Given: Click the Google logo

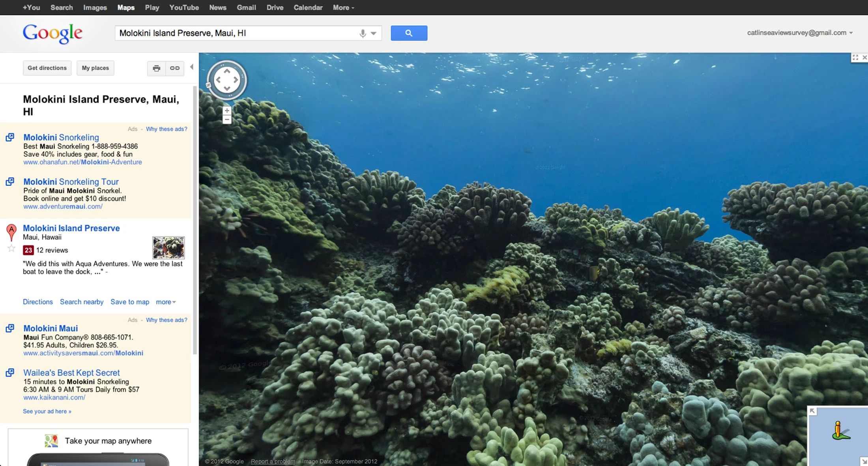Looking at the screenshot, I should coord(52,34).
